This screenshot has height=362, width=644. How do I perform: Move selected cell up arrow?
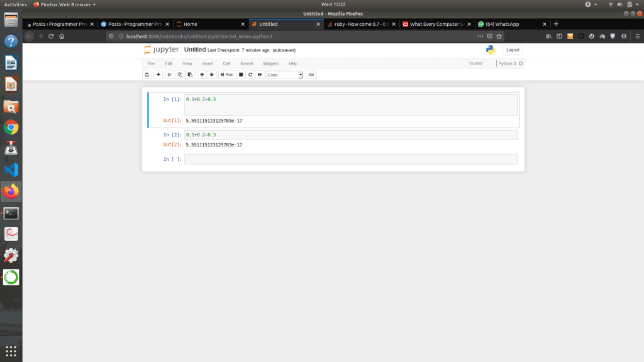202,75
